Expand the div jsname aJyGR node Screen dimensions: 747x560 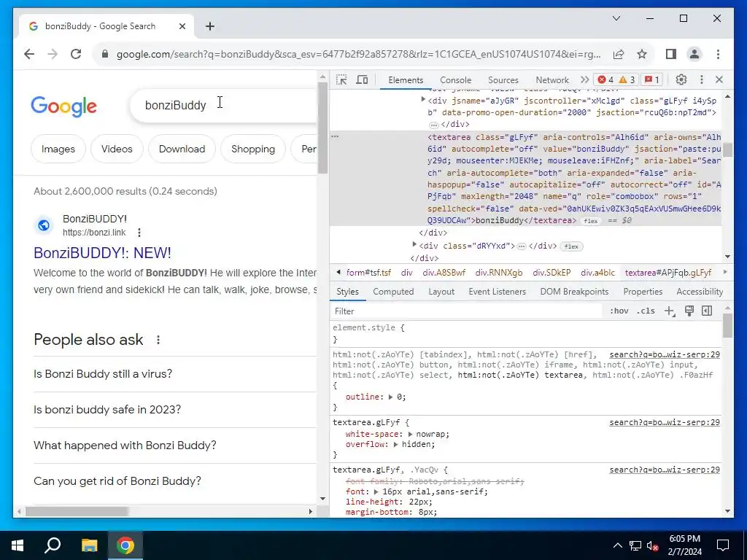[x=422, y=99]
